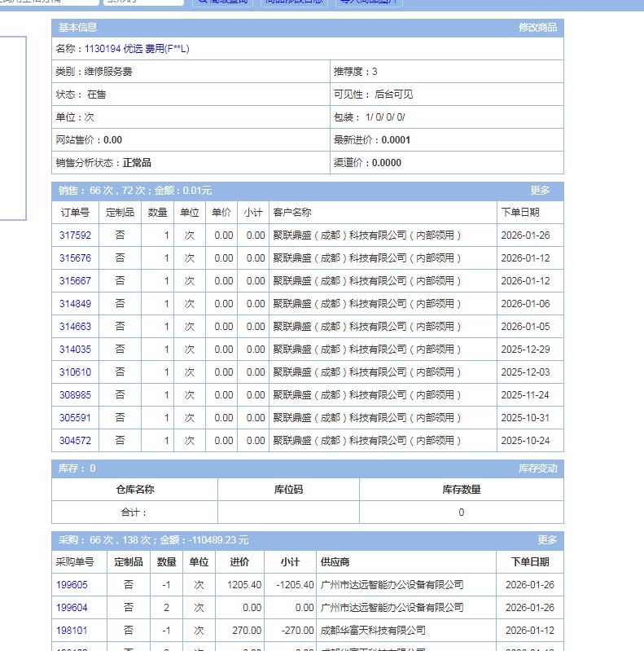Image resolution: width=644 pixels, height=651 pixels.
Task: Click order number 314035
Action: pos(75,350)
